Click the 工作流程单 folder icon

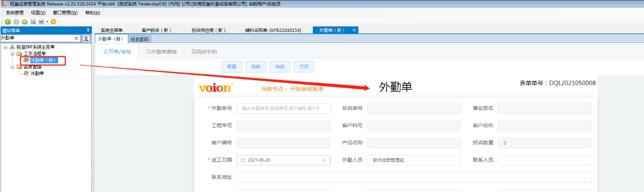coord(19,53)
